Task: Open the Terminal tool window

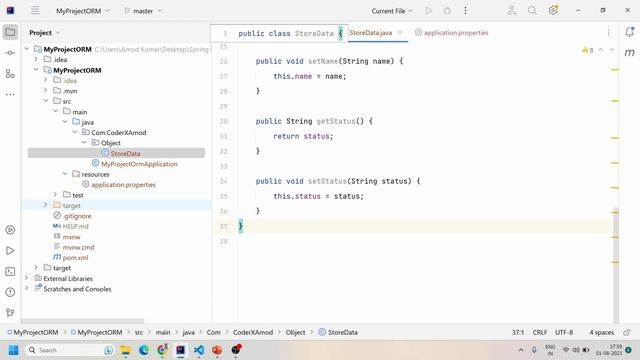Action: pyautogui.click(x=10, y=271)
